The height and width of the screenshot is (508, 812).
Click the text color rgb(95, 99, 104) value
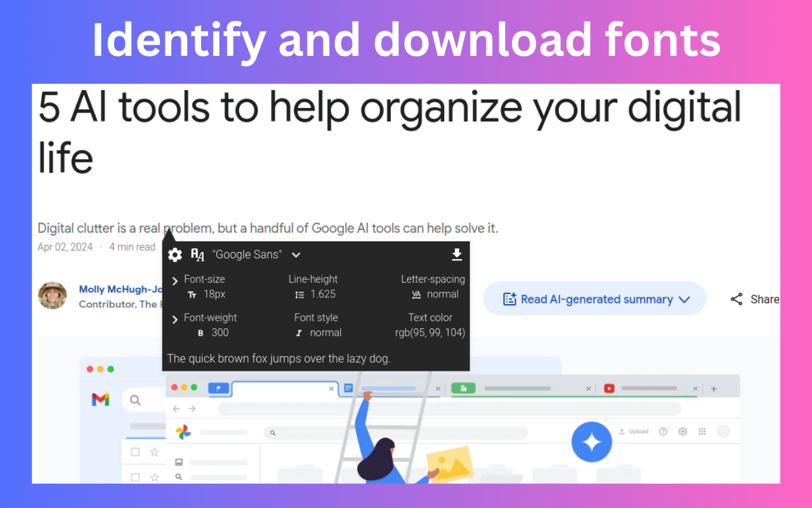click(430, 332)
